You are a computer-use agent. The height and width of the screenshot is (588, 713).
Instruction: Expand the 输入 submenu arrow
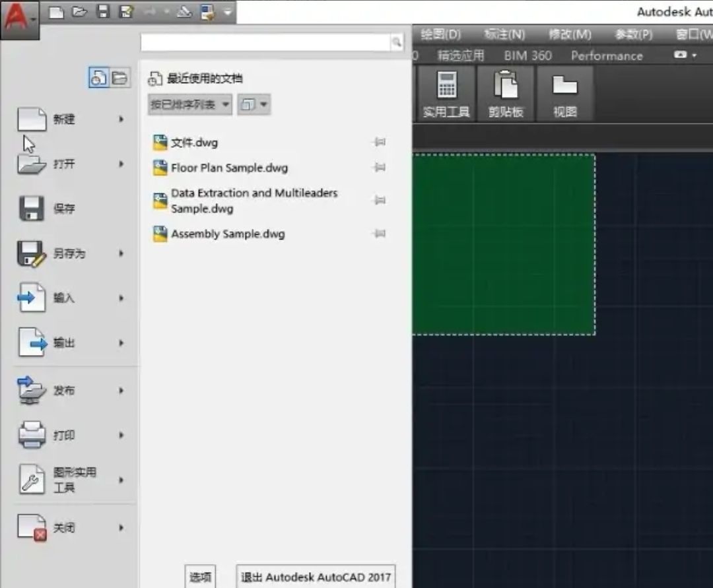pyautogui.click(x=121, y=298)
